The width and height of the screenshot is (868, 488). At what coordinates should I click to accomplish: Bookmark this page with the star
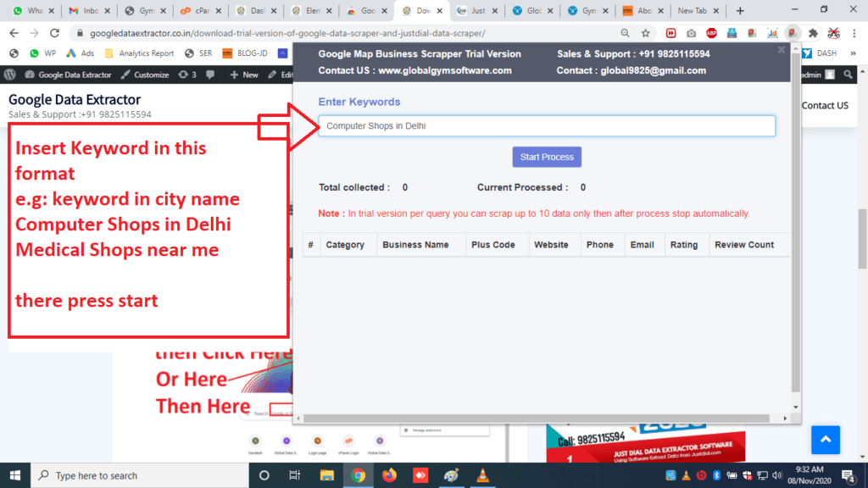pyautogui.click(x=645, y=33)
